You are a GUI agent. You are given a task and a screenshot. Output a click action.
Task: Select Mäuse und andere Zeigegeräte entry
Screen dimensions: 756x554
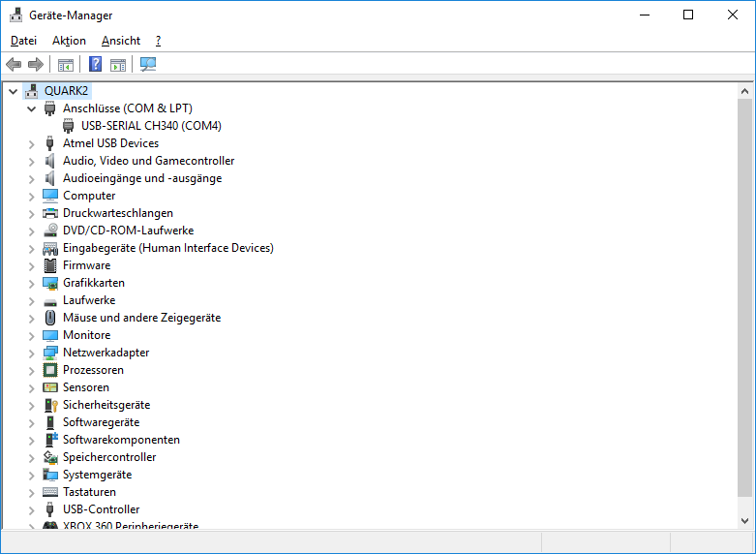141,318
